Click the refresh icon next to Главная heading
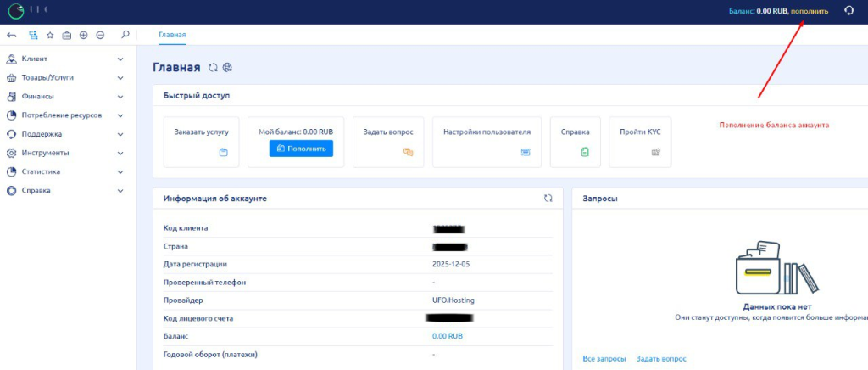This screenshot has height=370, width=868. pos(213,68)
